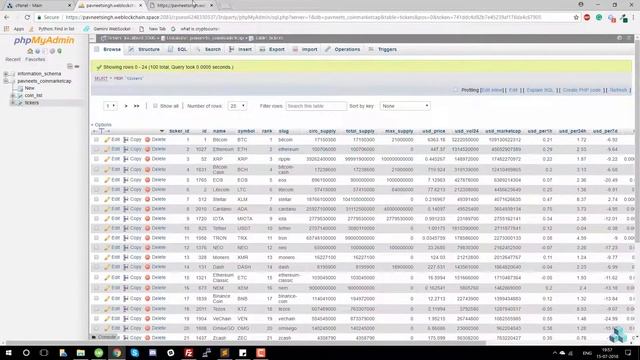Click the browser reload icon
The width and height of the screenshot is (640, 360).
[27, 18]
